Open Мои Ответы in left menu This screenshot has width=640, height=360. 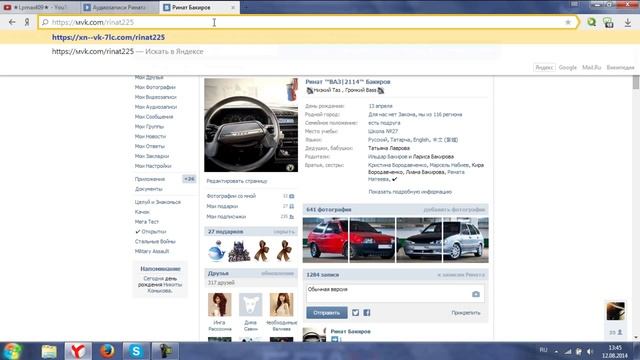[x=150, y=146]
